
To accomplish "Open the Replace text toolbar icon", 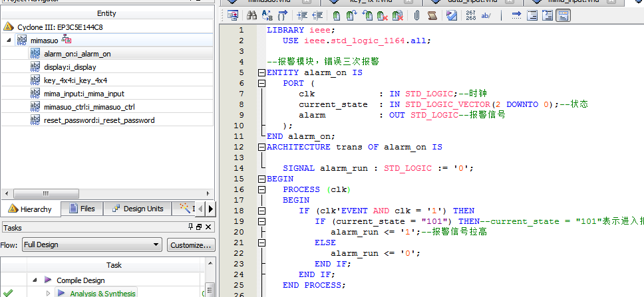I will coord(267,15).
